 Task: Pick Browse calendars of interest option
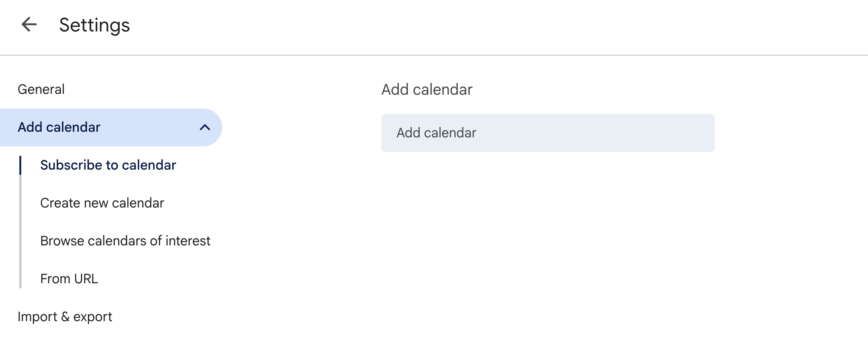[125, 241]
